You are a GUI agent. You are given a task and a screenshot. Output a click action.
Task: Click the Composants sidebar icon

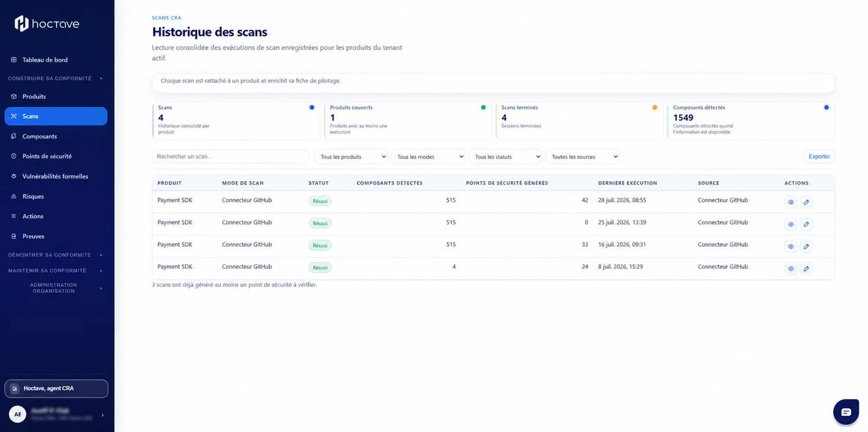click(14, 137)
